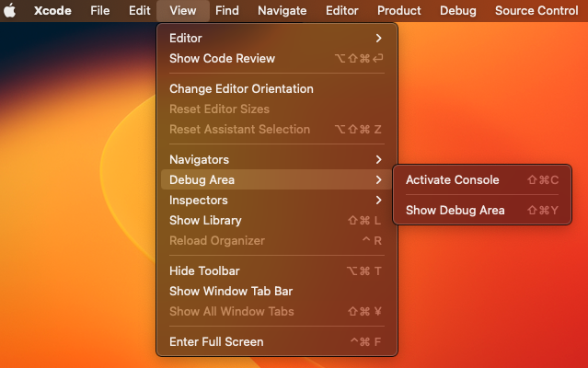The image size is (588, 368).
Task: Expand the Editor submenu in View menu
Action: point(277,39)
